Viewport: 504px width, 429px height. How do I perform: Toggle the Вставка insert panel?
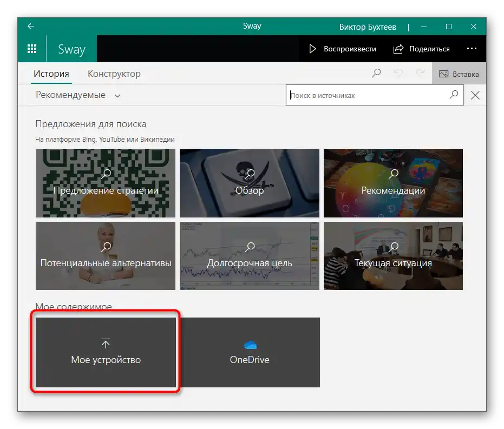(459, 74)
